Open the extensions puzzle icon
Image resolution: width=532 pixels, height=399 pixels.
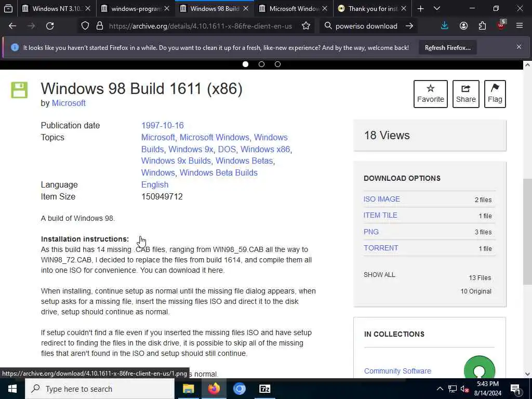click(x=482, y=26)
